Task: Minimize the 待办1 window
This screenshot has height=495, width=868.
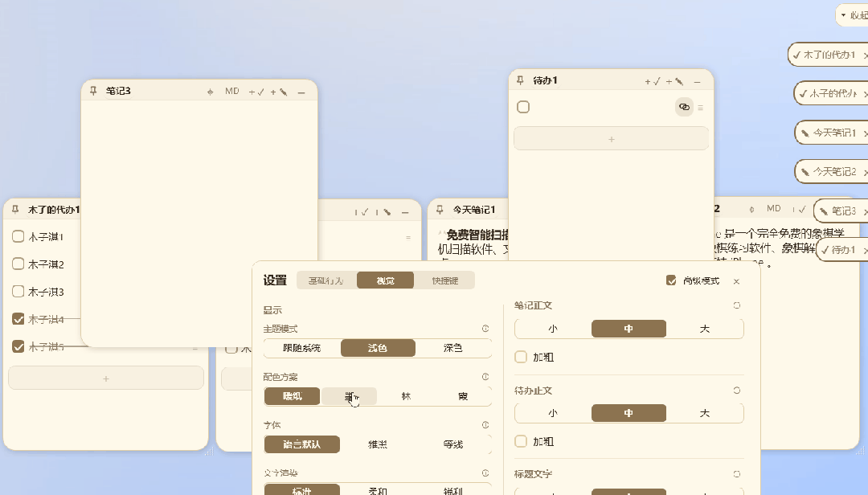Action: point(697,82)
